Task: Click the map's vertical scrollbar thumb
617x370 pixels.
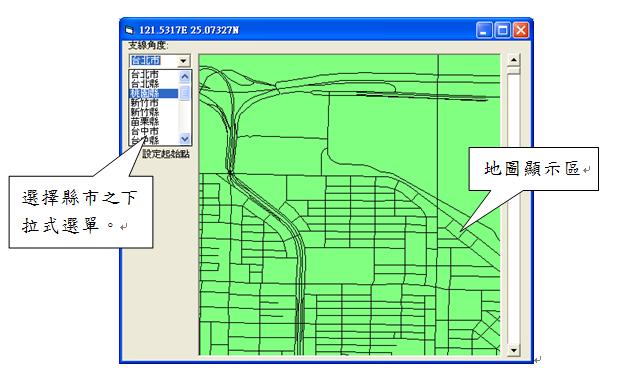Action: [514, 70]
